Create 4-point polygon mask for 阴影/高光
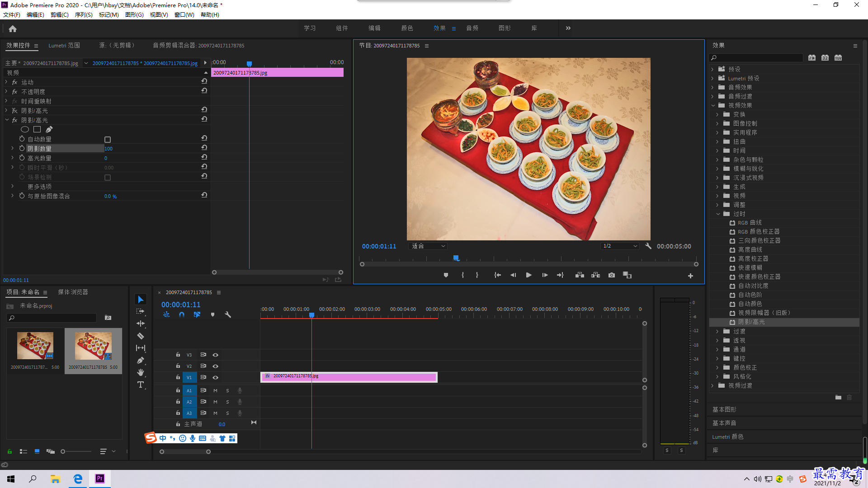The height and width of the screenshot is (488, 868). 37,129
